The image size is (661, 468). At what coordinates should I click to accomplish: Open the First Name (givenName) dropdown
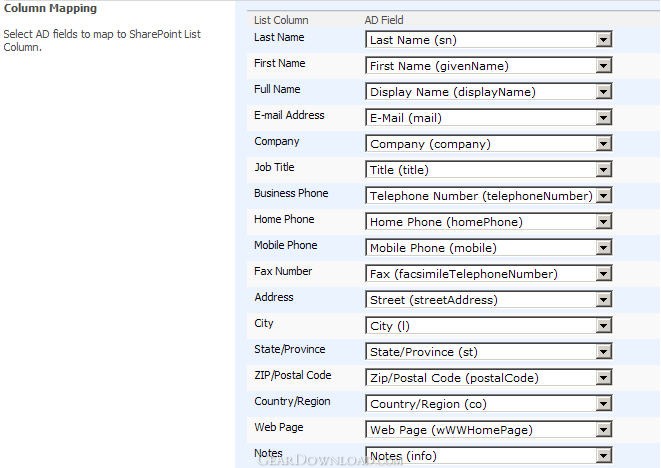pyautogui.click(x=489, y=66)
